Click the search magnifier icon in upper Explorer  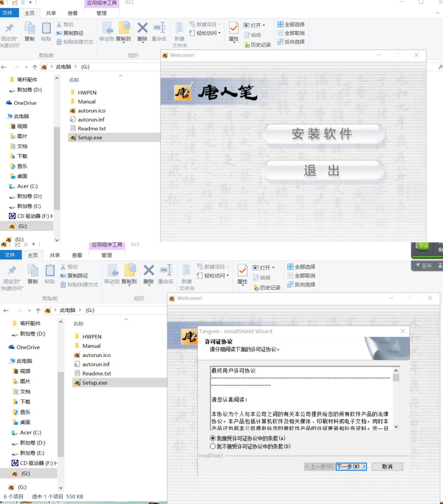(440, 67)
